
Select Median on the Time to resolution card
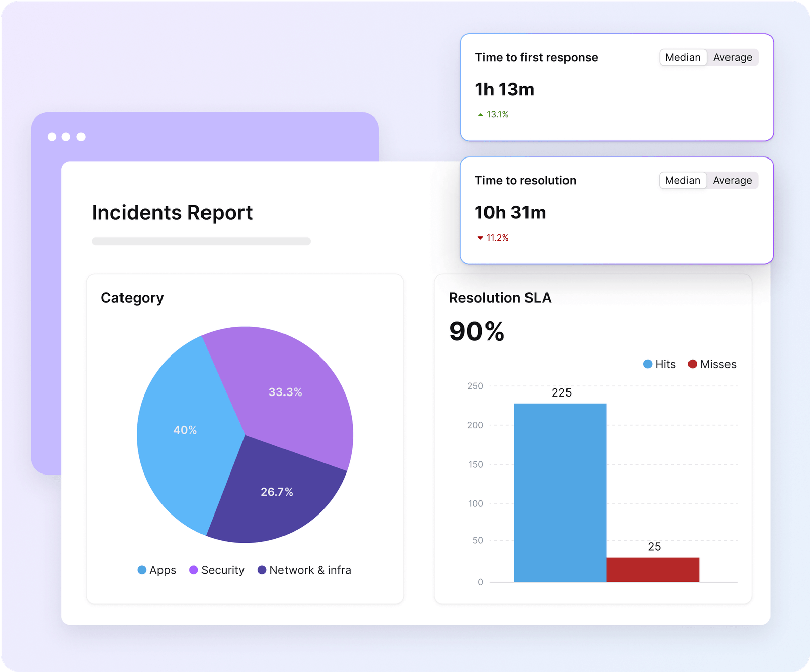(682, 180)
